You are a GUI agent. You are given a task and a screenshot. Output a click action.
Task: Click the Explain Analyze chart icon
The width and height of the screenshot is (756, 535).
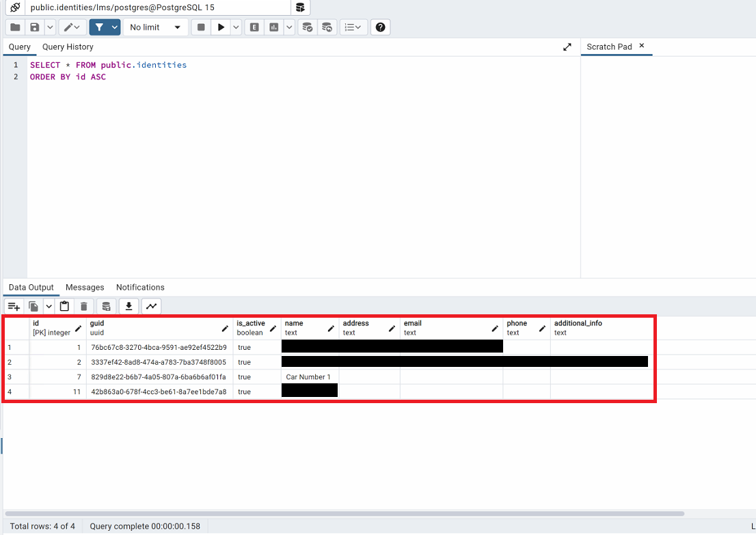point(274,27)
